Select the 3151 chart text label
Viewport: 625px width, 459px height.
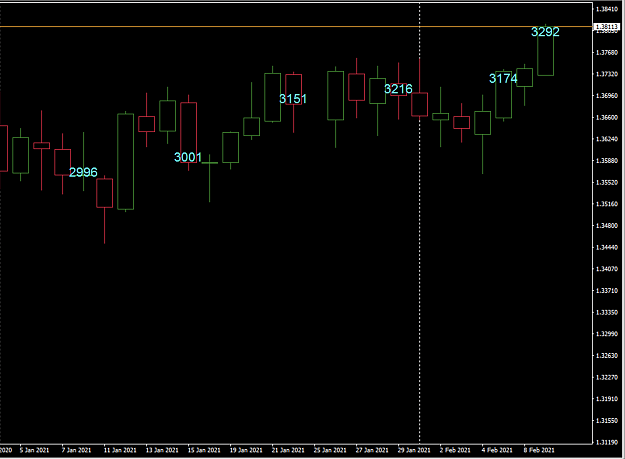pos(293,99)
